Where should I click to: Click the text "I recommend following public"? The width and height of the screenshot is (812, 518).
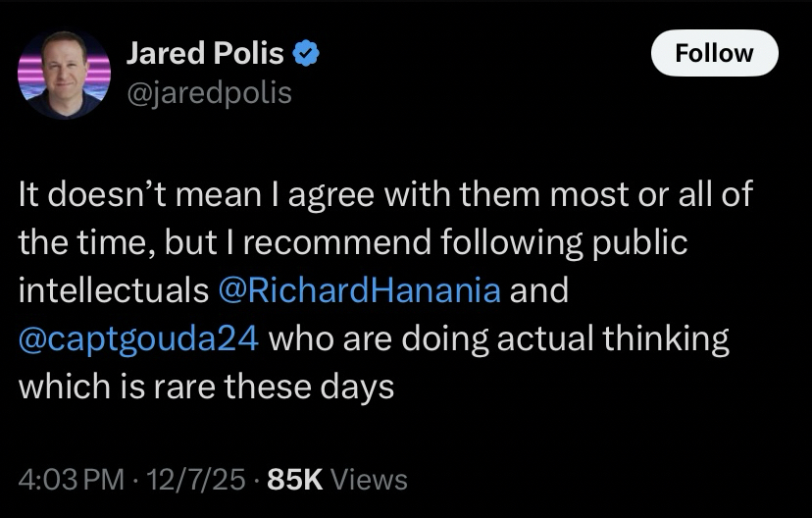click(x=470, y=242)
